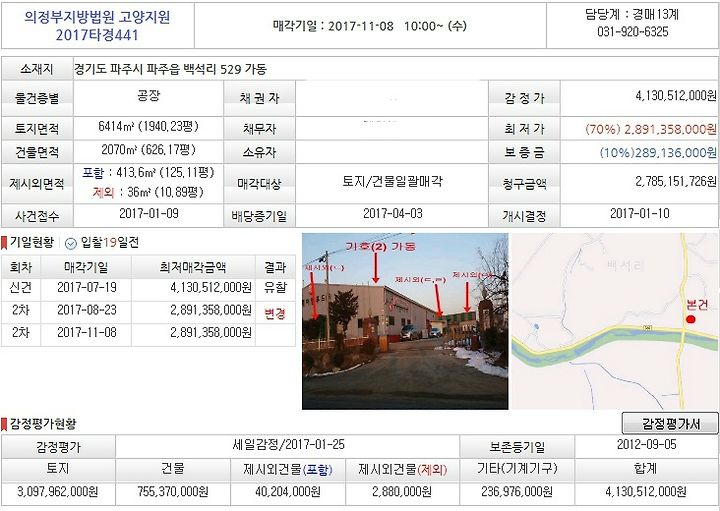720x511 pixels.
Task: Click the 보존등기일 date 2012-09-05
Action: tap(646, 444)
